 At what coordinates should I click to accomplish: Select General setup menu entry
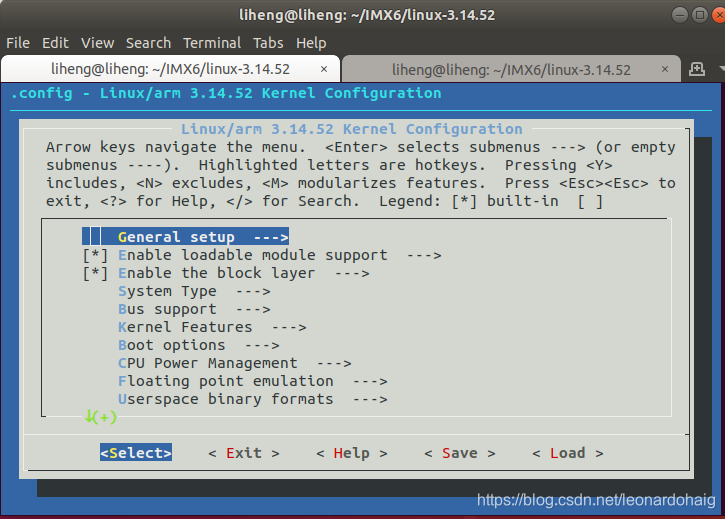pos(185,236)
